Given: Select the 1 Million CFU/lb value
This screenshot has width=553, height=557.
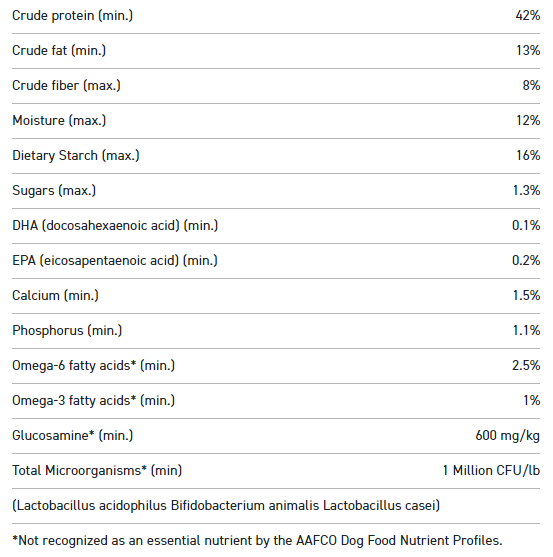Looking at the screenshot, I should click(x=491, y=470).
